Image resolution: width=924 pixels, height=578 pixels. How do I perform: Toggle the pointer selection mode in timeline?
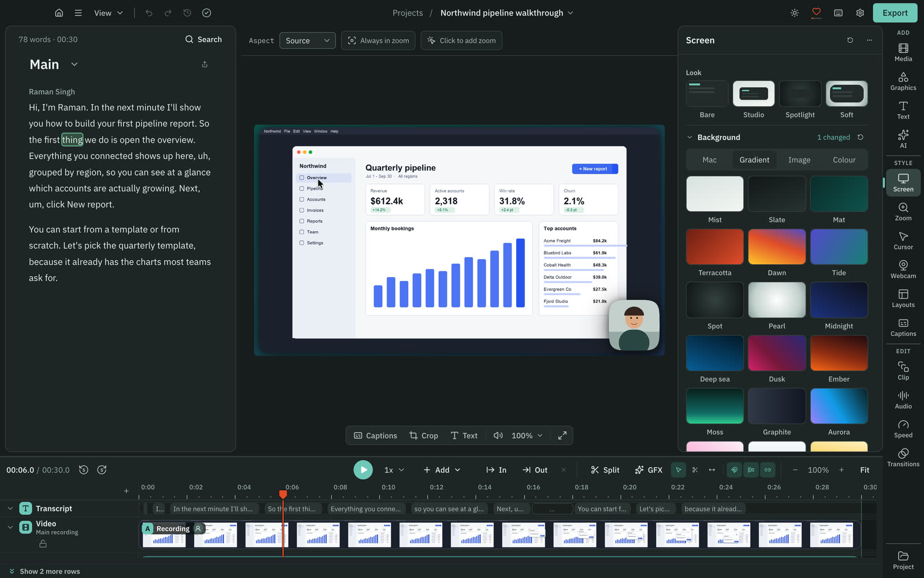(679, 470)
